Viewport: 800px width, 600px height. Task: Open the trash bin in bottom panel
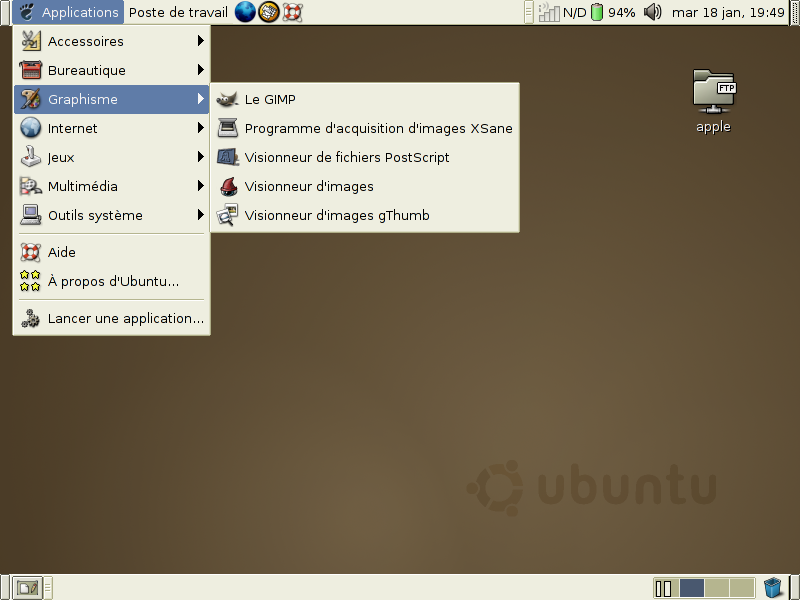[x=773, y=588]
